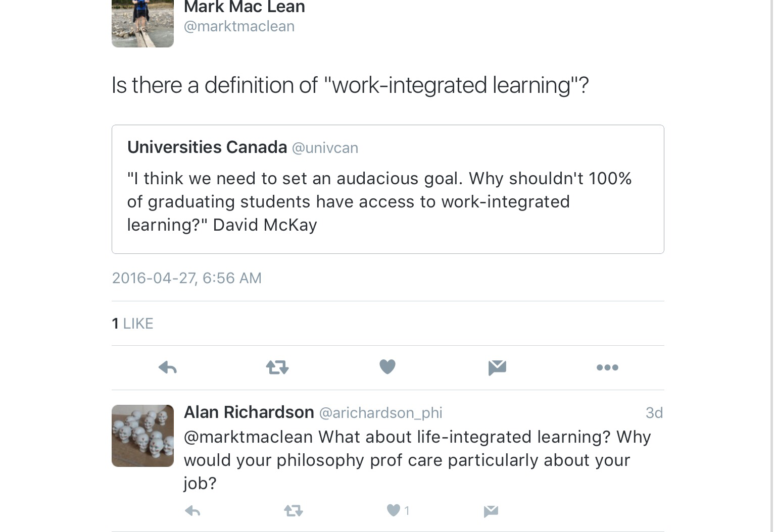Like Mark Mac Lean's main tweet
Viewport: 776px width, 532px height.
pos(387,367)
